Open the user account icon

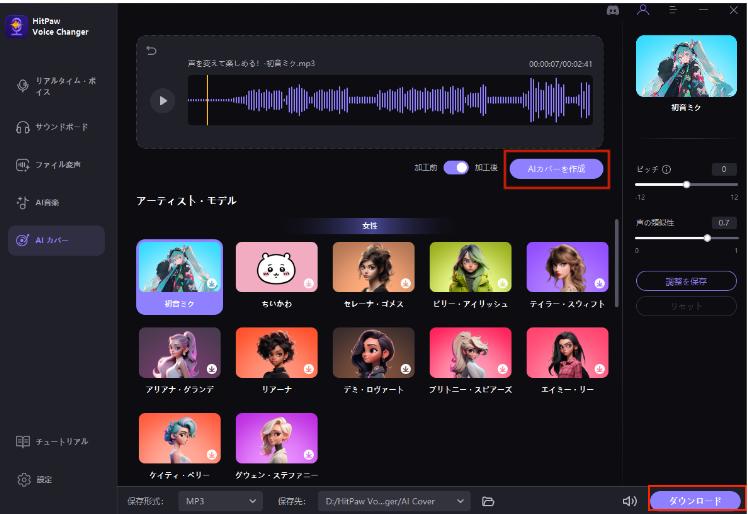[x=643, y=10]
